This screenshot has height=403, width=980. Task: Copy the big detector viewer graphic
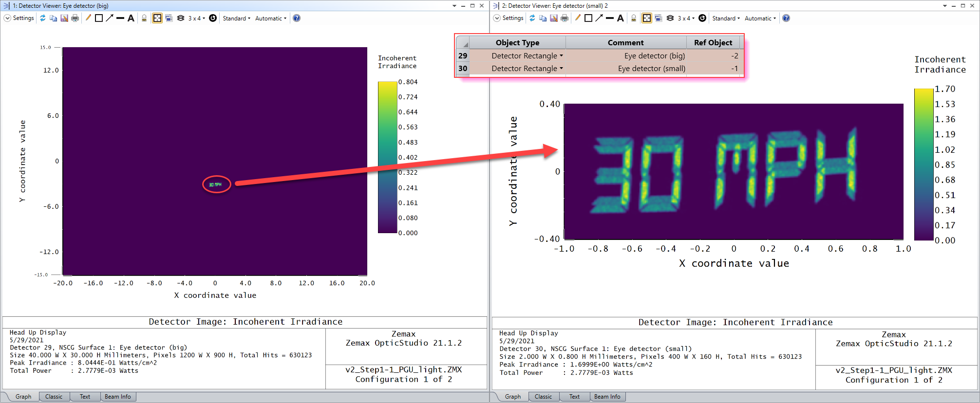click(x=53, y=18)
